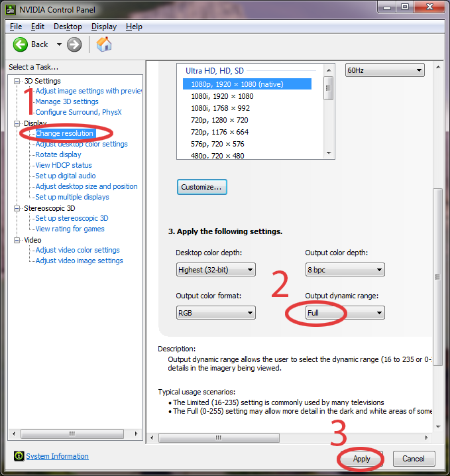450x476 pixels.
Task: Select 576p, 720 × 576 resolution
Action: (x=217, y=144)
